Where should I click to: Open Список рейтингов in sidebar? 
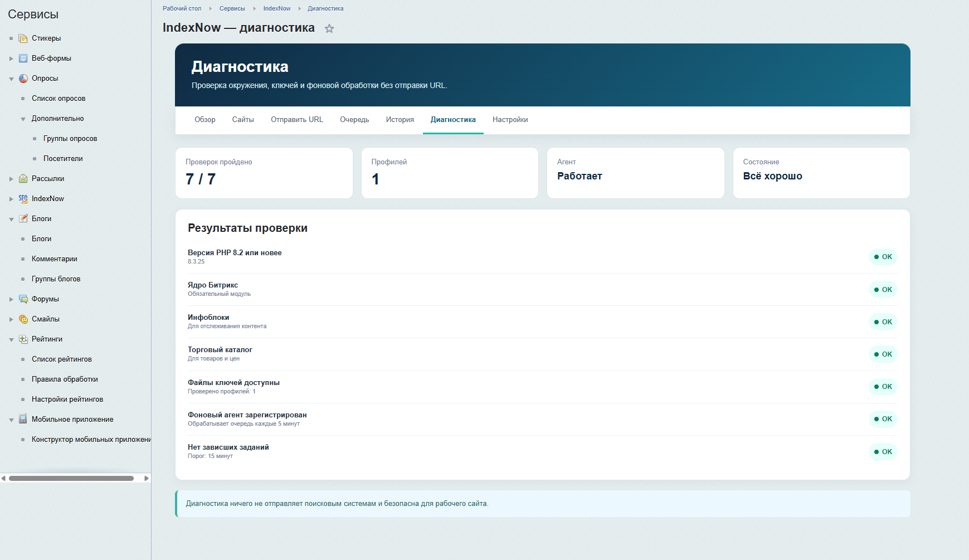point(62,359)
